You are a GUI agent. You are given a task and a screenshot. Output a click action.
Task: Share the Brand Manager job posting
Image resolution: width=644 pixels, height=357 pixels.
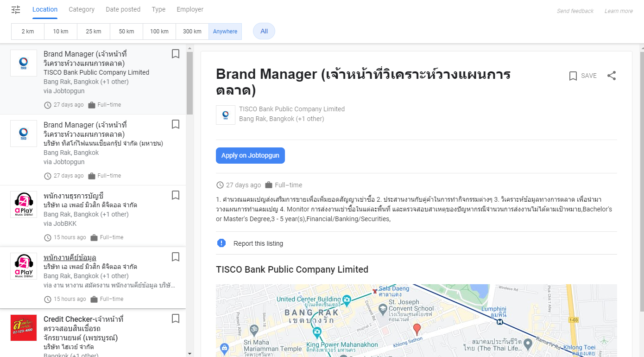pos(612,76)
